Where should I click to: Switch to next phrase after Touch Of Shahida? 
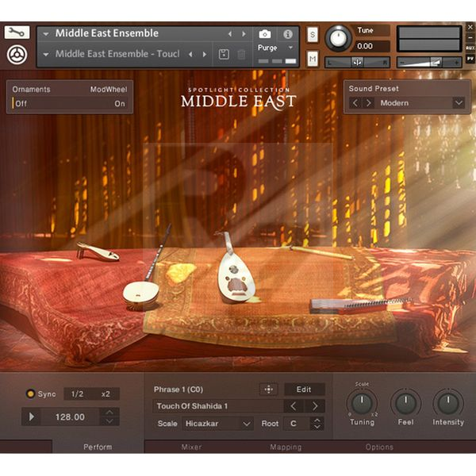tap(315, 406)
